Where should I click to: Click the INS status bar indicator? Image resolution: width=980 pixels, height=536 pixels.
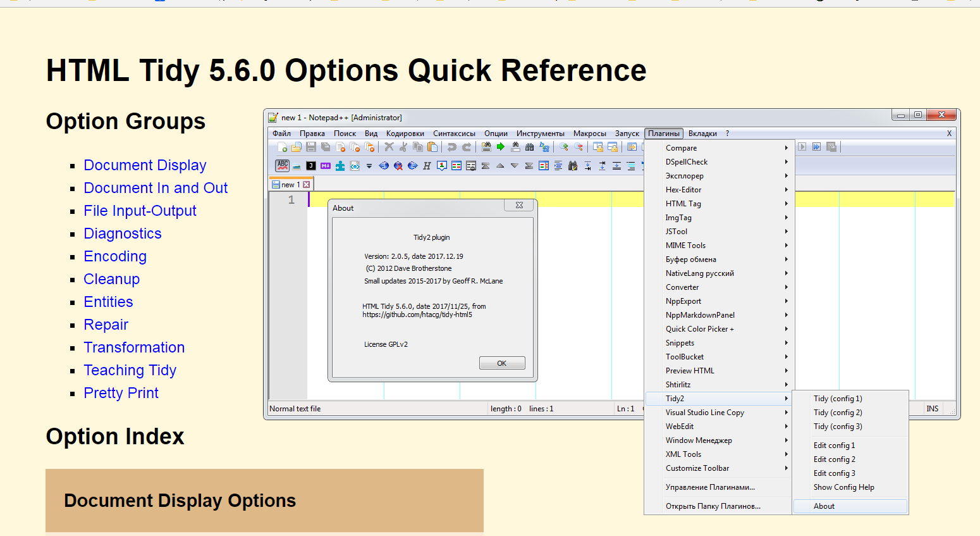point(933,409)
